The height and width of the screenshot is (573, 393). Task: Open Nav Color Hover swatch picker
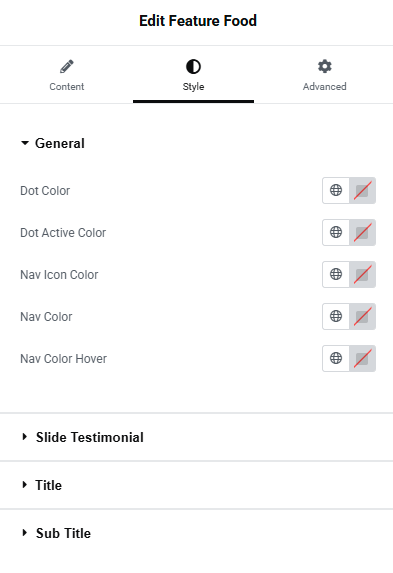coord(362,358)
